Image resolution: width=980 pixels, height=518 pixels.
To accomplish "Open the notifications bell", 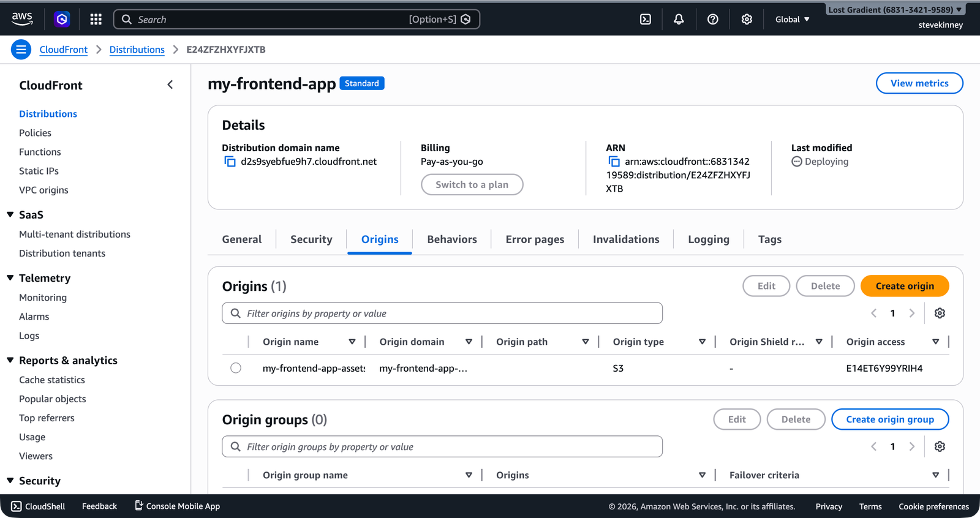I will click(679, 20).
